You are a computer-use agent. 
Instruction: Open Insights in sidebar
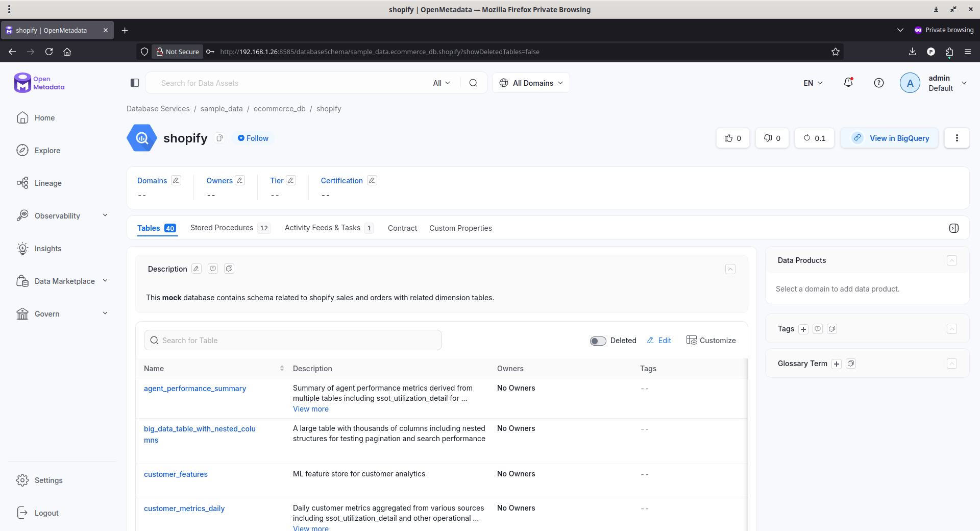tap(48, 249)
